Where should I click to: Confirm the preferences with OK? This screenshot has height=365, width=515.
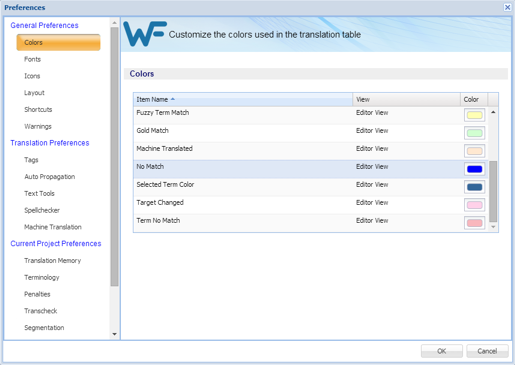[442, 351]
